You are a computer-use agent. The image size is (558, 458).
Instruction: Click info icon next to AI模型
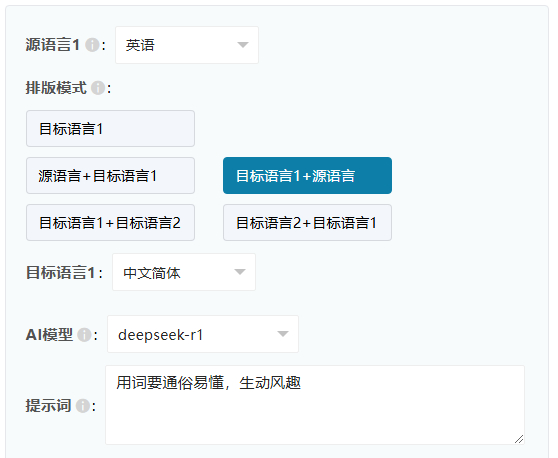84,335
